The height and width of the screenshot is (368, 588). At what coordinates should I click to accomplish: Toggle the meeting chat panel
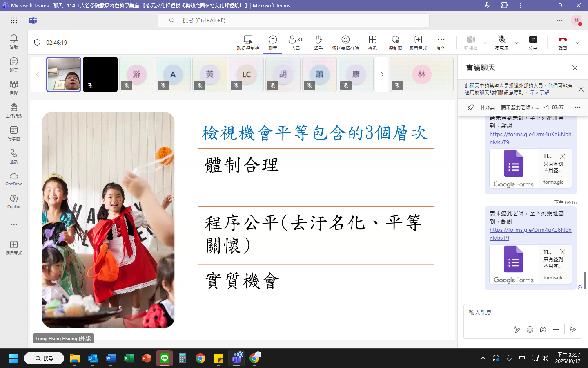point(273,42)
